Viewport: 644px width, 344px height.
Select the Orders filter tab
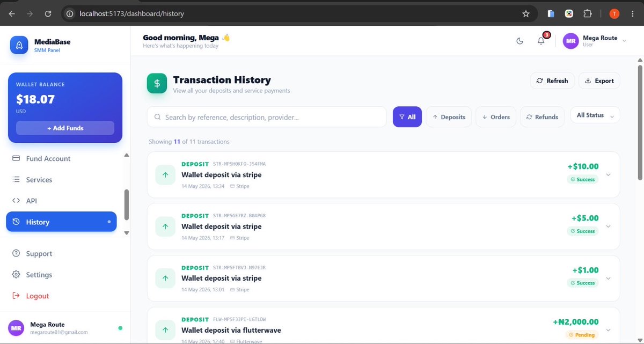pyautogui.click(x=496, y=116)
